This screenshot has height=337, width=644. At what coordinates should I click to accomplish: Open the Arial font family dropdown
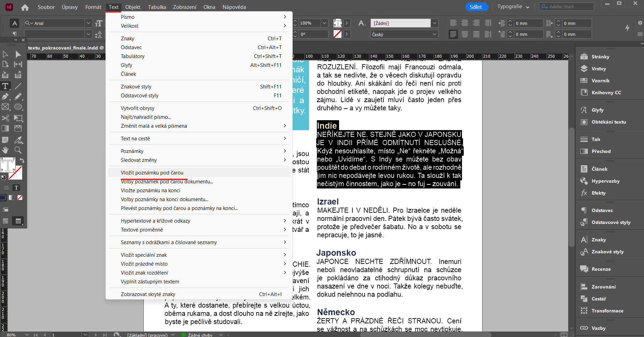point(88,23)
